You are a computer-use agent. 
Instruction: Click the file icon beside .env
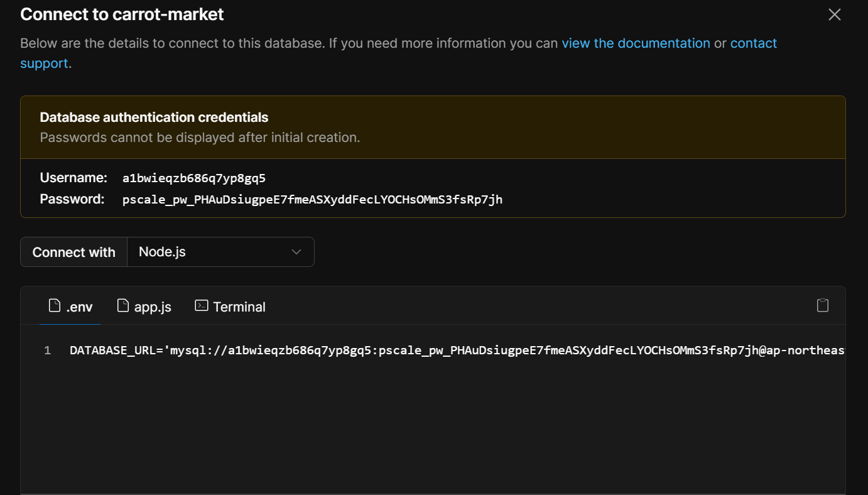[55, 306]
